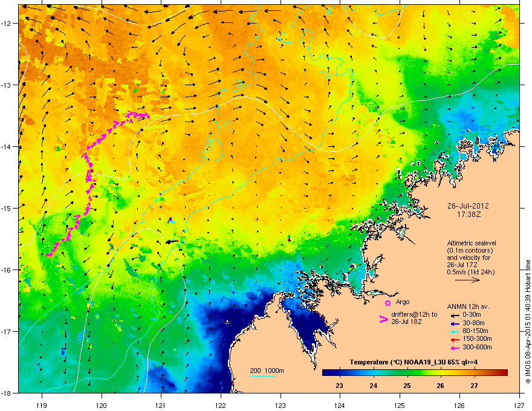Click color bar tick label 23

pos(339,386)
